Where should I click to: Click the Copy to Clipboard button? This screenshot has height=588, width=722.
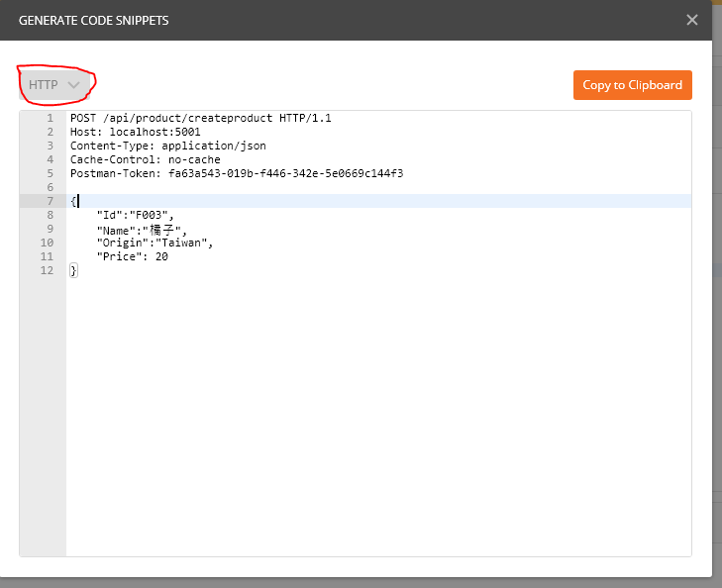[632, 85]
